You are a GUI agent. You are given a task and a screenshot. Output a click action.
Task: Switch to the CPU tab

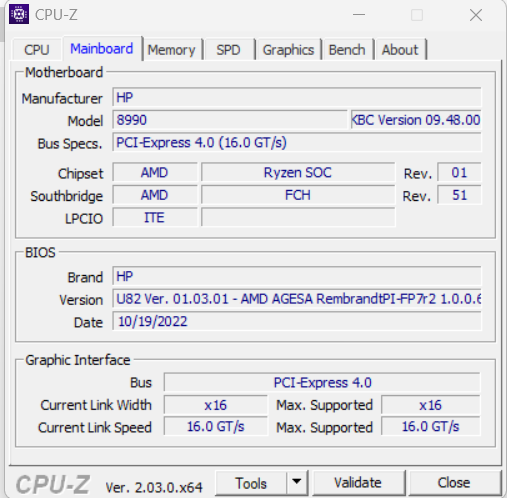pyautogui.click(x=37, y=50)
